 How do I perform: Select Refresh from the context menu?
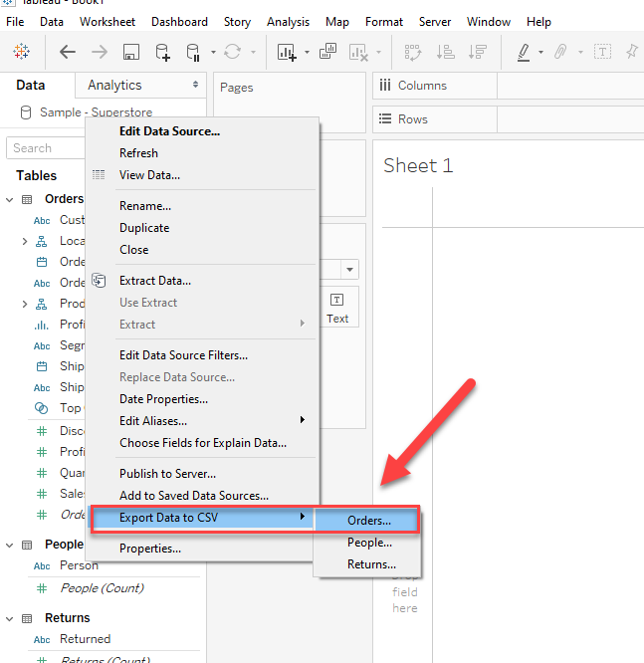(138, 153)
